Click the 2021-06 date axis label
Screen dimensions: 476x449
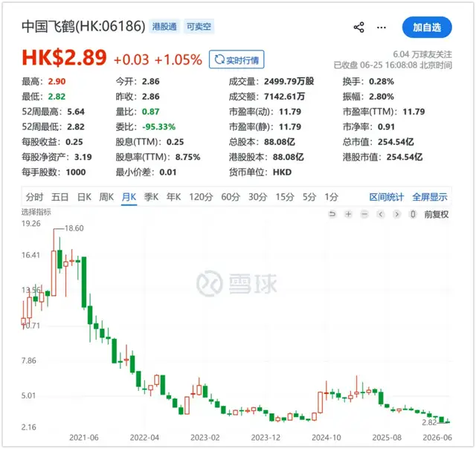pos(84,437)
